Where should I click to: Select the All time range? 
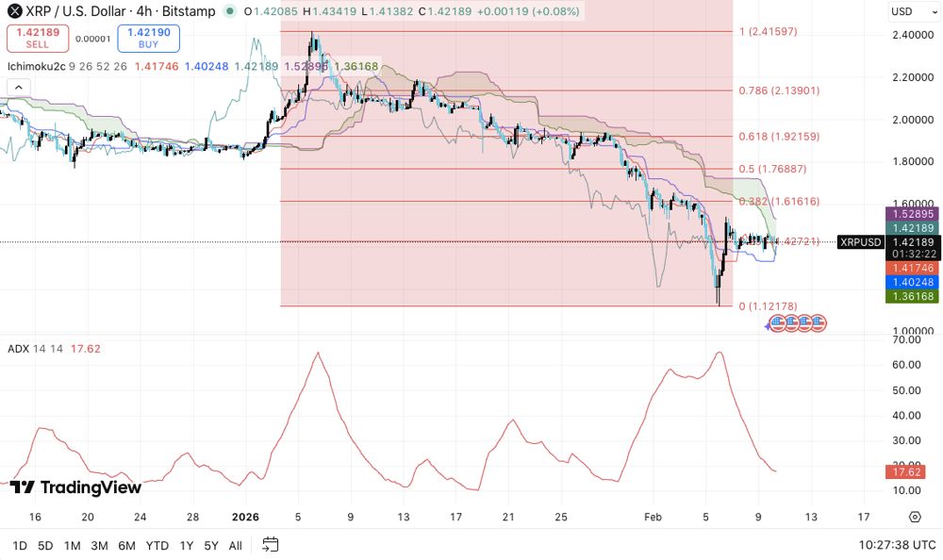235,545
